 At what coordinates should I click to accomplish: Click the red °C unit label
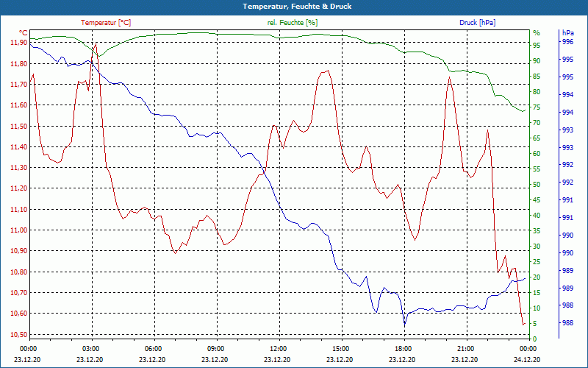coord(24,33)
